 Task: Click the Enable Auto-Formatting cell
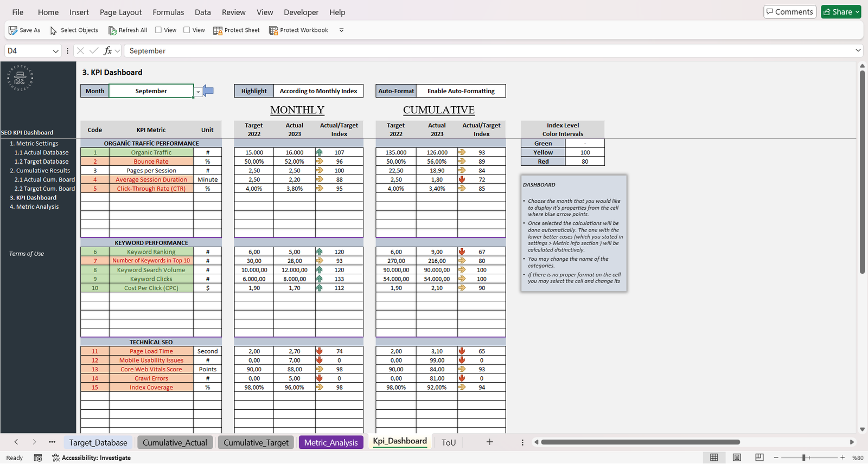(461, 91)
